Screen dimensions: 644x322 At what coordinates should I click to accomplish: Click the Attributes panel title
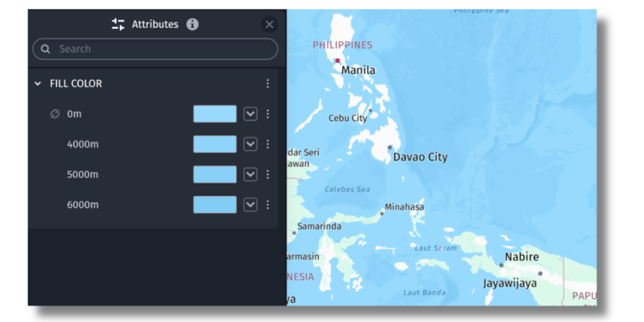(x=155, y=24)
